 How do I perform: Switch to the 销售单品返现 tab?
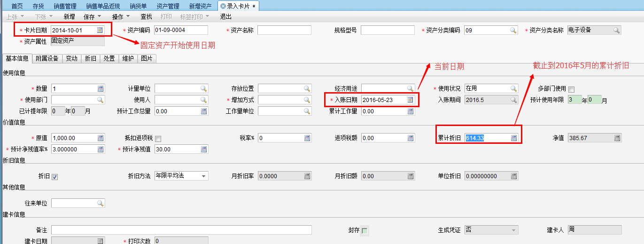tap(103, 6)
